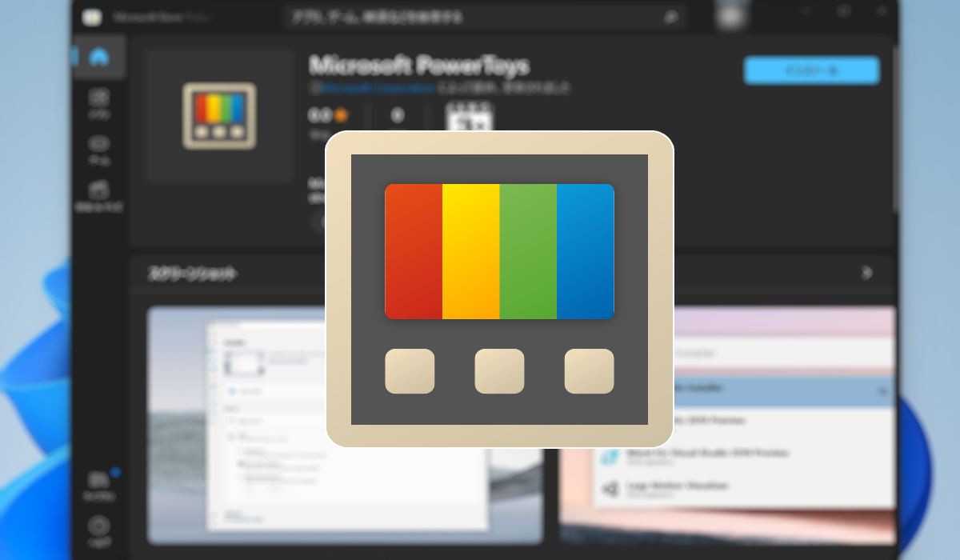Screen dimensions: 960x560
Task: Click the blue install button
Action: pyautogui.click(x=811, y=70)
